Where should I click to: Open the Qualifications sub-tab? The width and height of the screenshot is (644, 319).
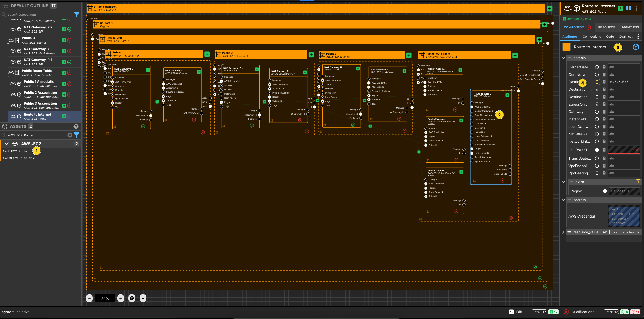626,37
